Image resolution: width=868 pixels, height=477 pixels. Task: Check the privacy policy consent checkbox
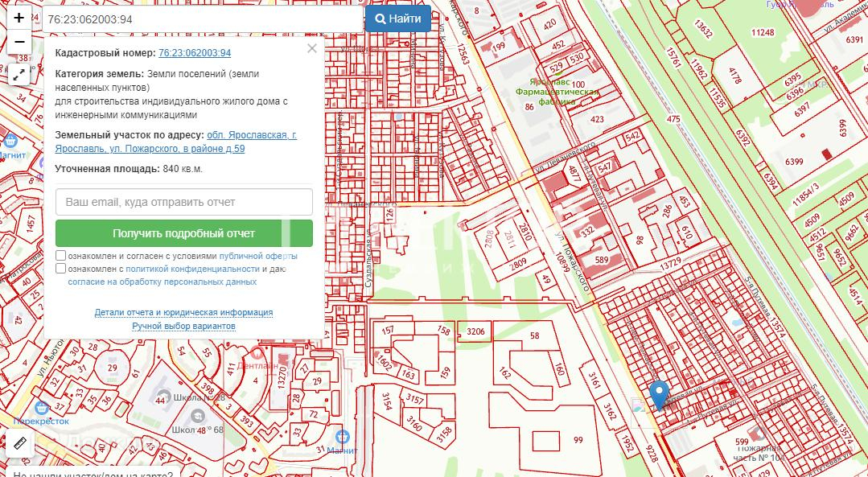coord(61,269)
